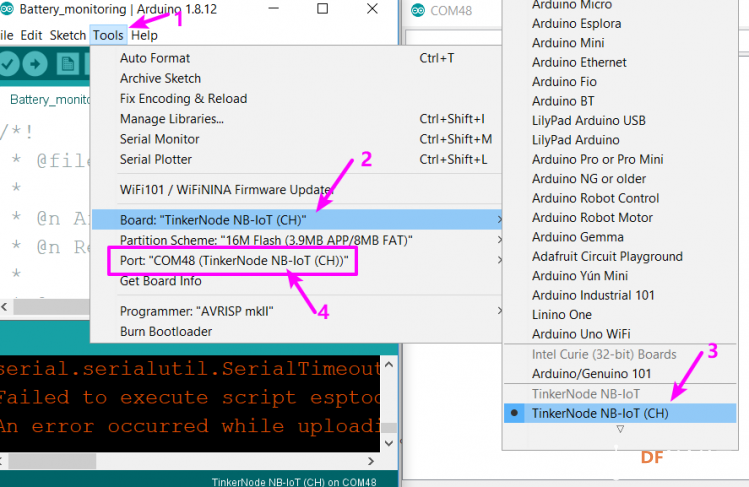The height and width of the screenshot is (487, 749).
Task: Select Arduino NG or older board
Action: pyautogui.click(x=620, y=179)
